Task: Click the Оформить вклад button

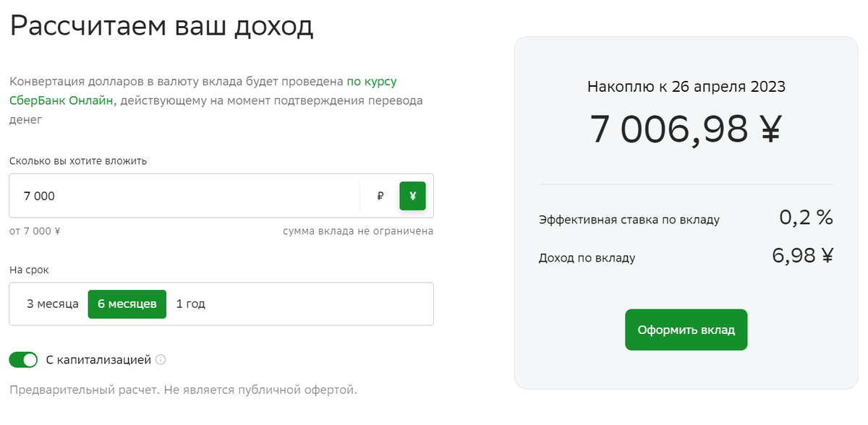Action: [x=686, y=330]
